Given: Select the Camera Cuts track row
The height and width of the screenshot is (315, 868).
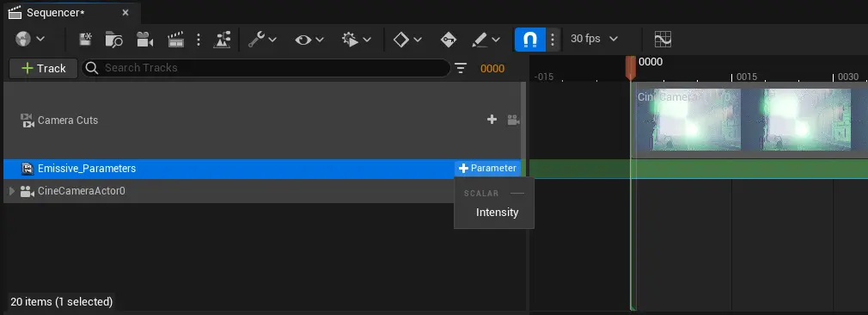Looking at the screenshot, I should pos(262,120).
